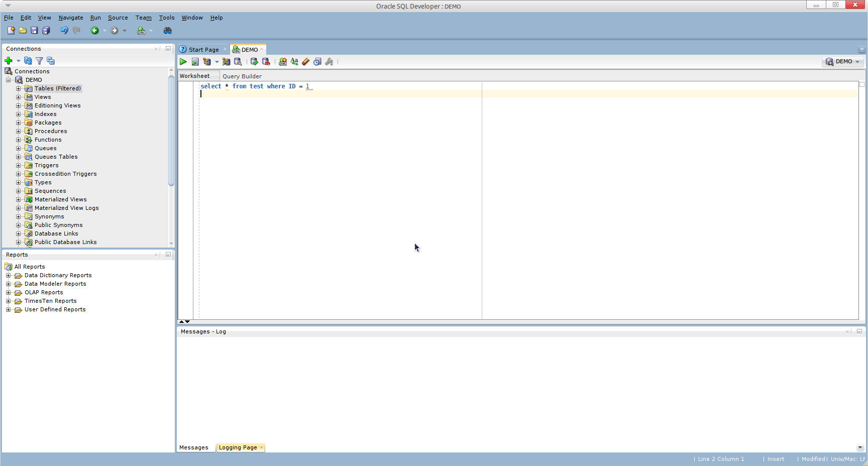The image size is (868, 466).
Task: Open the Tools menu
Action: [x=166, y=18]
